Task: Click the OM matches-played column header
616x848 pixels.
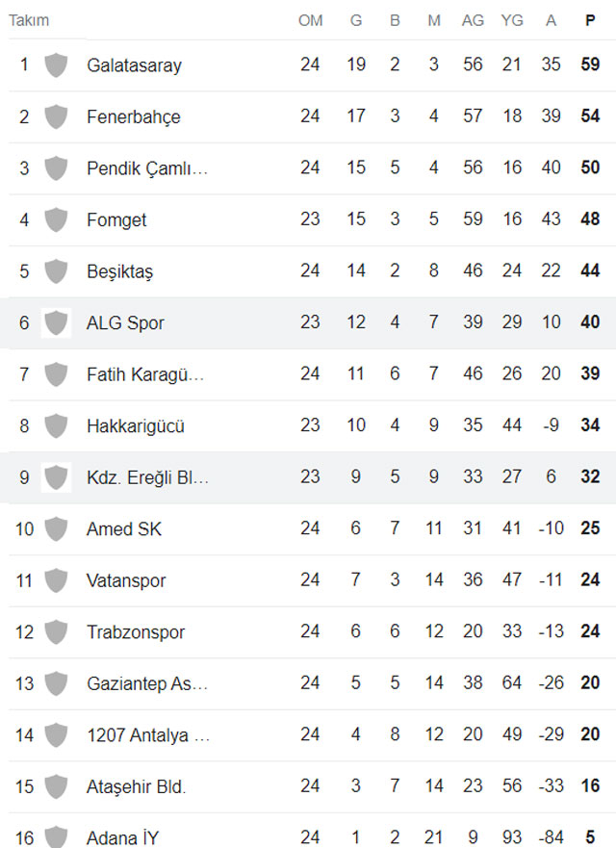Action: 311,20
